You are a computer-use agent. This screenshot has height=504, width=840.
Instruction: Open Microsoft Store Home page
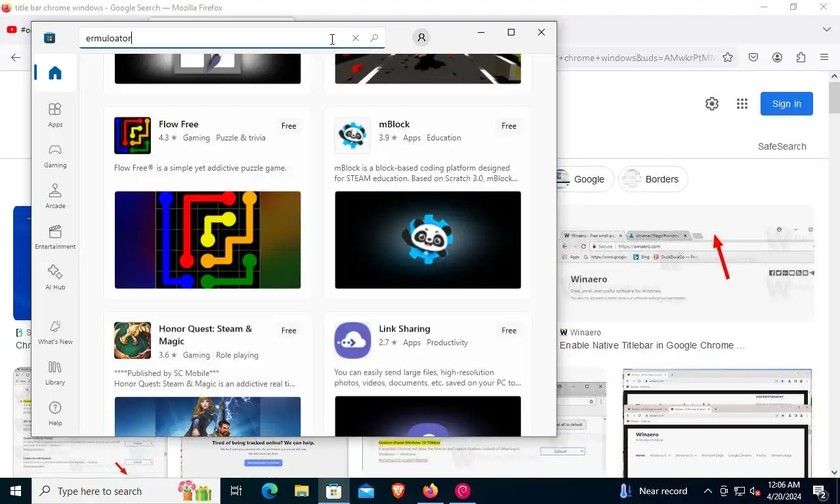55,73
